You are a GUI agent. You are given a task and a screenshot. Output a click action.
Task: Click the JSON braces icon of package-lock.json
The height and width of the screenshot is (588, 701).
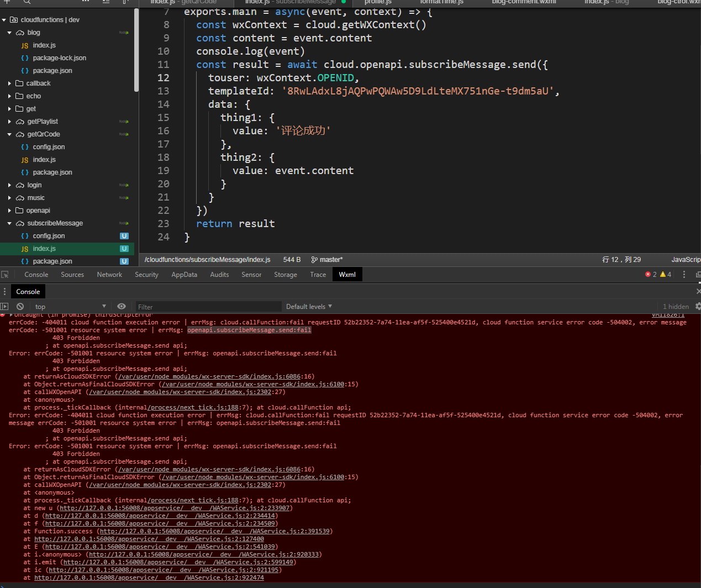[25, 58]
